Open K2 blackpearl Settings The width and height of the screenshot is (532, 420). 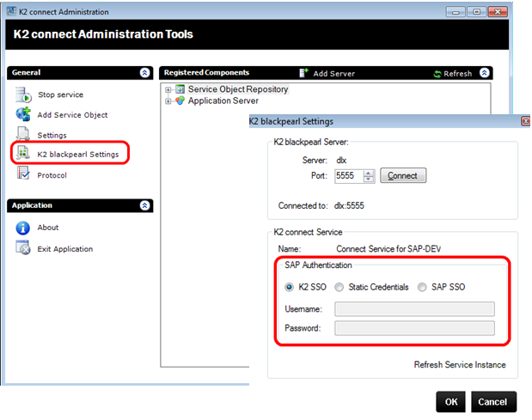[78, 155]
